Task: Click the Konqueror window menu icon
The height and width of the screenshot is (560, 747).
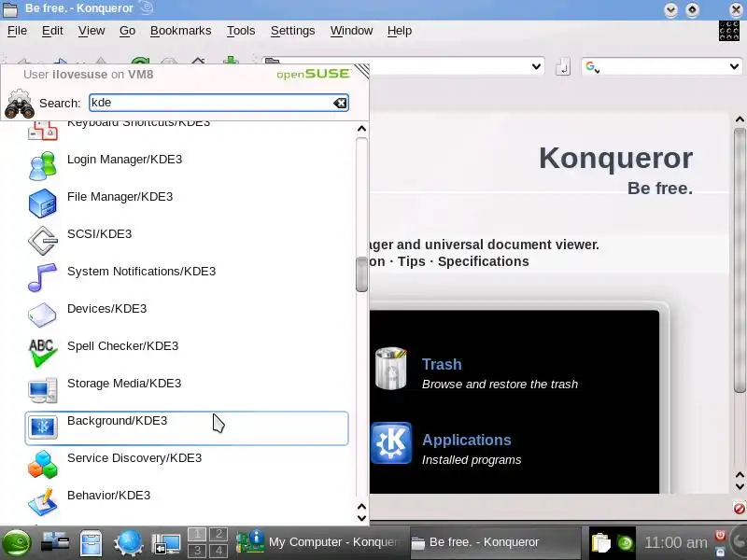Action: [10, 8]
